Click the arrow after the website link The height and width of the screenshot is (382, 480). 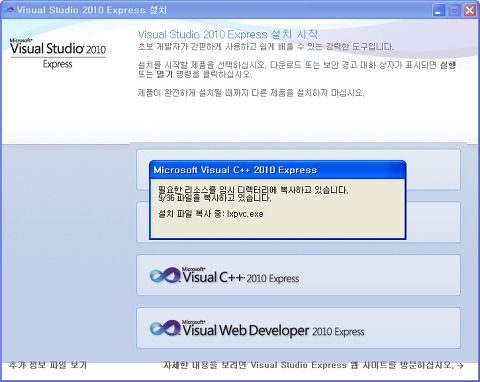[x=460, y=365]
